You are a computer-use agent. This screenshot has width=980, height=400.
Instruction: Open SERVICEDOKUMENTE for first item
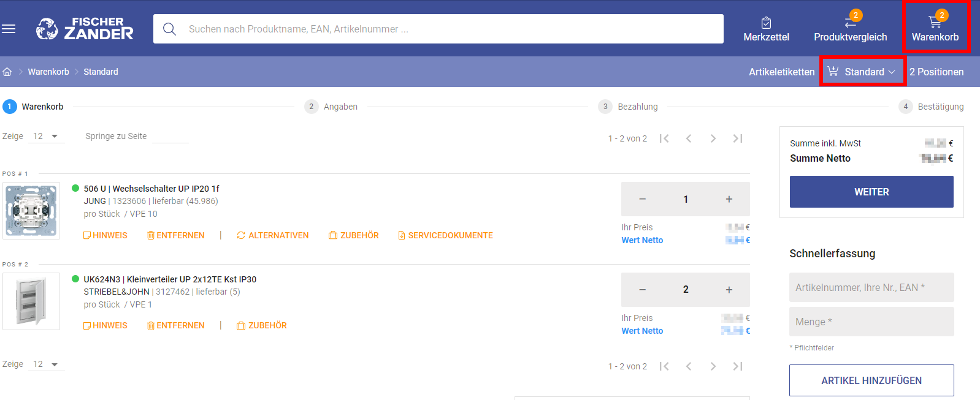pos(445,235)
